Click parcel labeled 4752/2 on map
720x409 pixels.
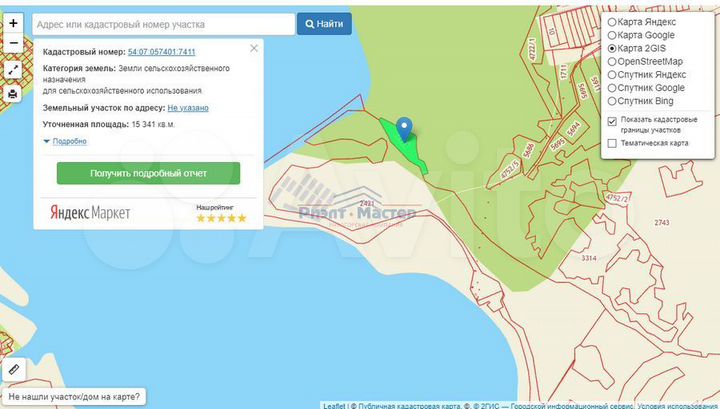coord(618,198)
